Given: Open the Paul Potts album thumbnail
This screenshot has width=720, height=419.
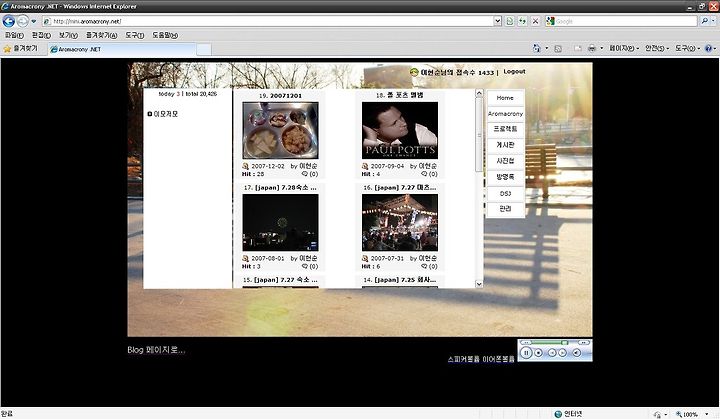Looking at the screenshot, I should point(400,130).
